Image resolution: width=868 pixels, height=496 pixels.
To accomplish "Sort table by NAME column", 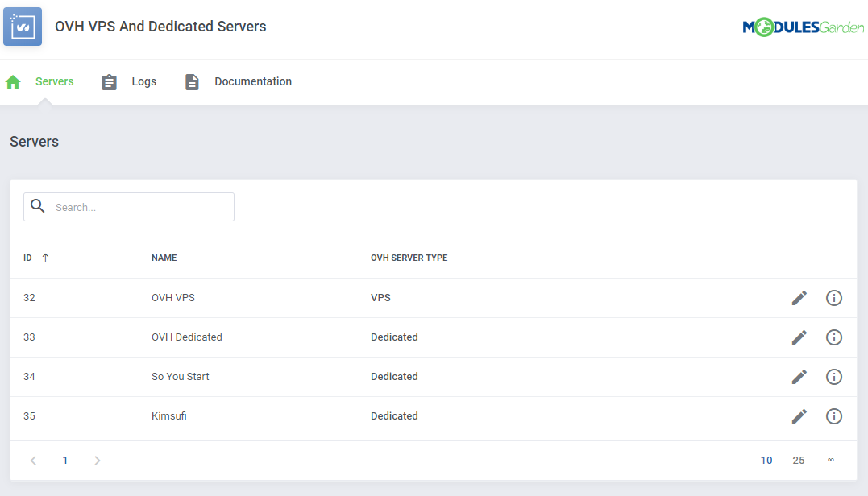I will tap(164, 258).
